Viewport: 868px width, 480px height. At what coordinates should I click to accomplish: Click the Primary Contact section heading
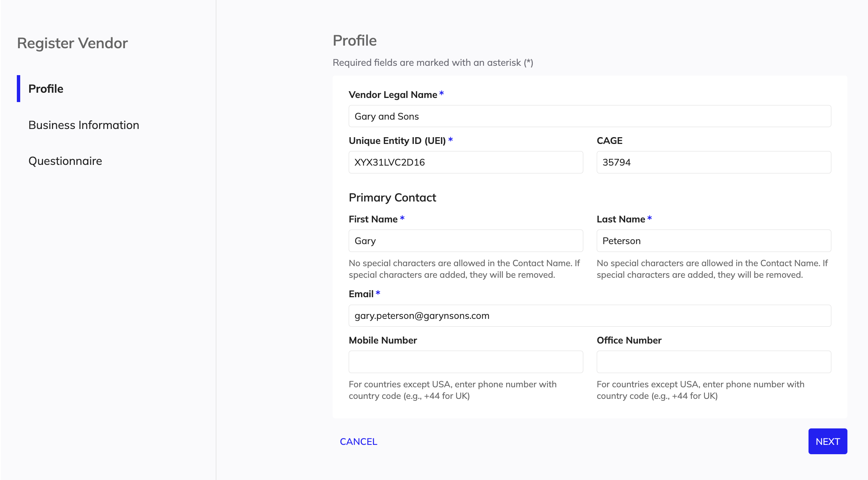click(x=392, y=198)
